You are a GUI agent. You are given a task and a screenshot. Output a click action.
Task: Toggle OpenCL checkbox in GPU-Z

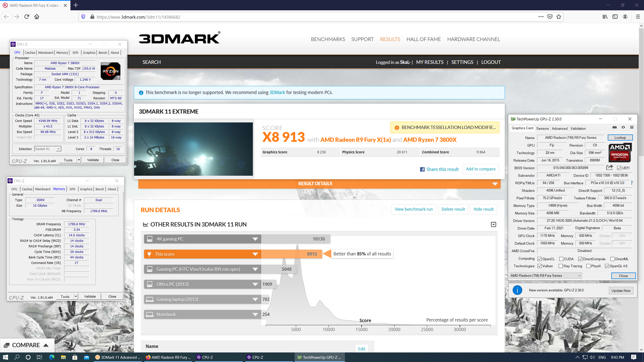[x=540, y=259]
